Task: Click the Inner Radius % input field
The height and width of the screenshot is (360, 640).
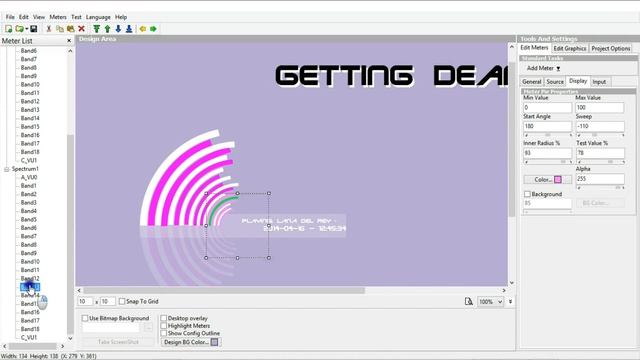Action: pyautogui.click(x=547, y=153)
